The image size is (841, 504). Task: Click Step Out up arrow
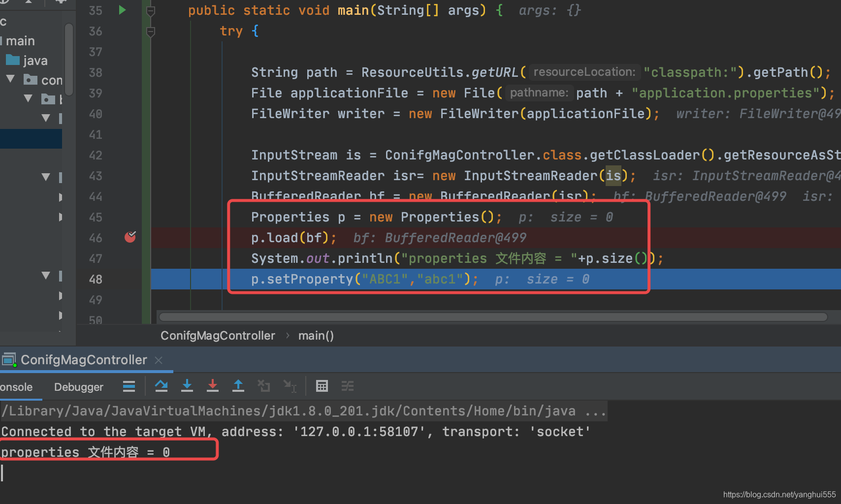pos(238,386)
